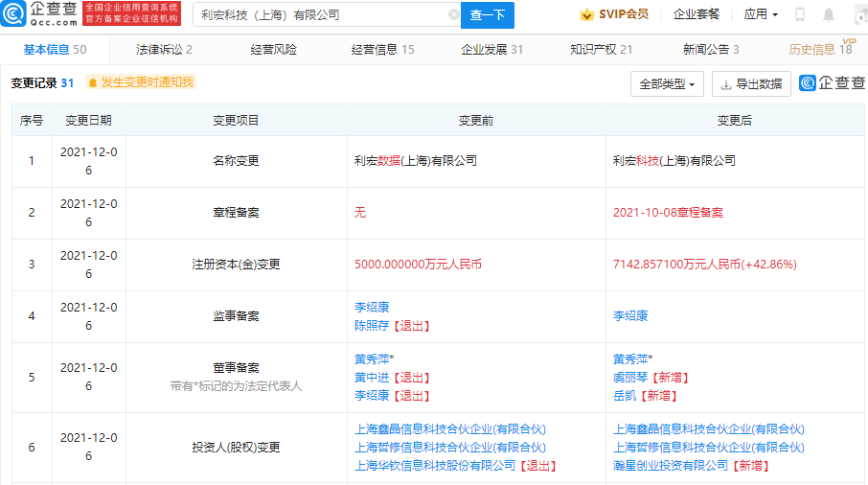Viewport: 868px width, 485px height.
Task: Click 利宏科技(上海)有限公司 new name cell
Action: click(x=674, y=161)
